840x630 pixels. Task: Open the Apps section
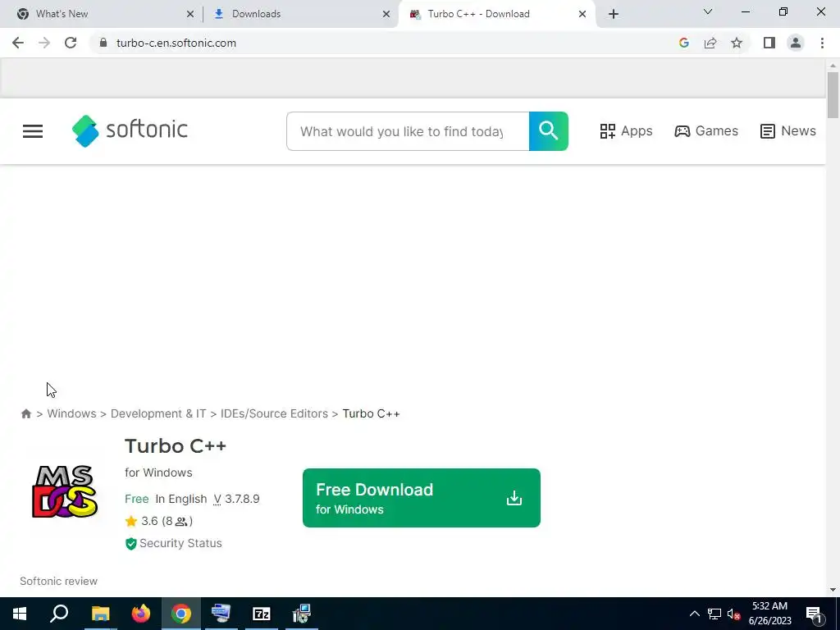tap(626, 131)
